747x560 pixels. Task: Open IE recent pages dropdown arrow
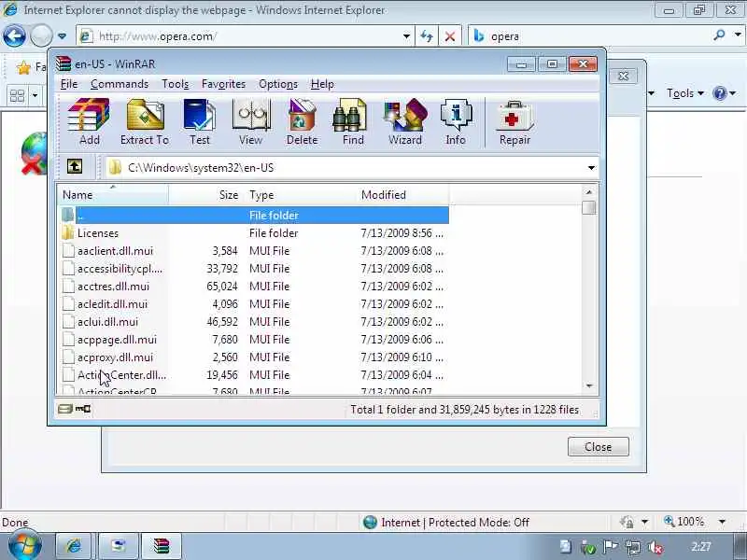[62, 36]
